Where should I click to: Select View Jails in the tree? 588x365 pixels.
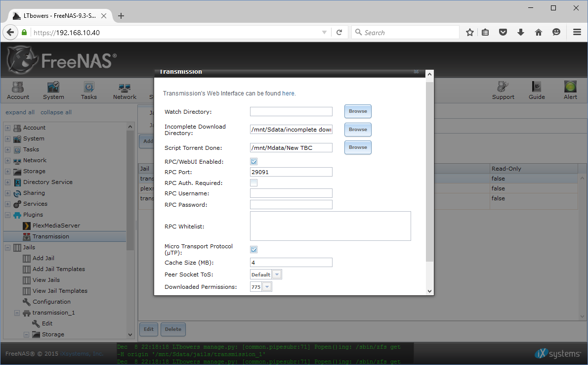(x=46, y=280)
